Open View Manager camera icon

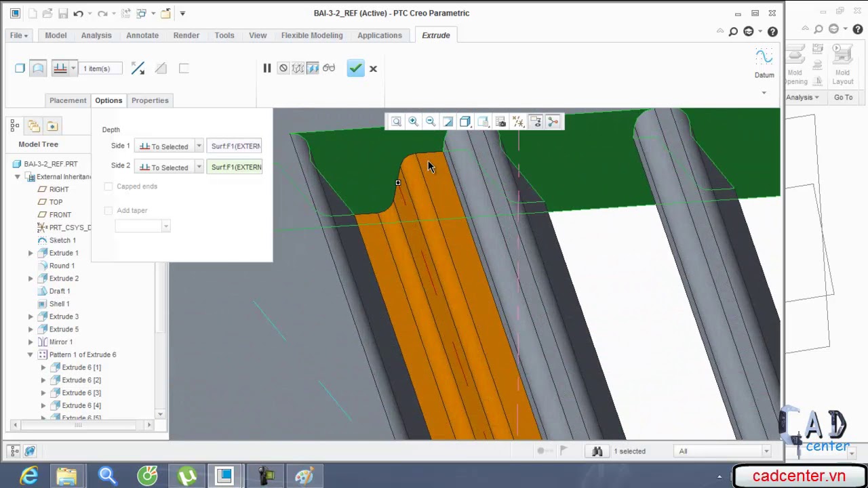click(500, 122)
